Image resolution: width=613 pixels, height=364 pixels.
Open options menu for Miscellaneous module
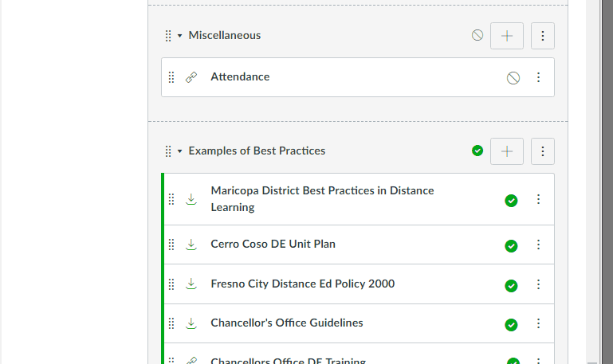(543, 36)
